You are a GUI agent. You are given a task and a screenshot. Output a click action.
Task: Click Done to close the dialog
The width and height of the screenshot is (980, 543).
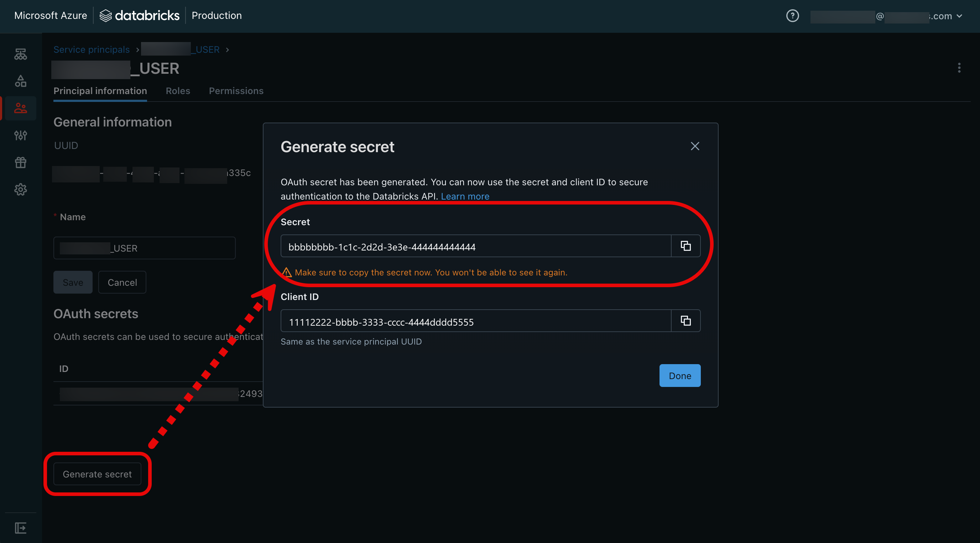[679, 375]
